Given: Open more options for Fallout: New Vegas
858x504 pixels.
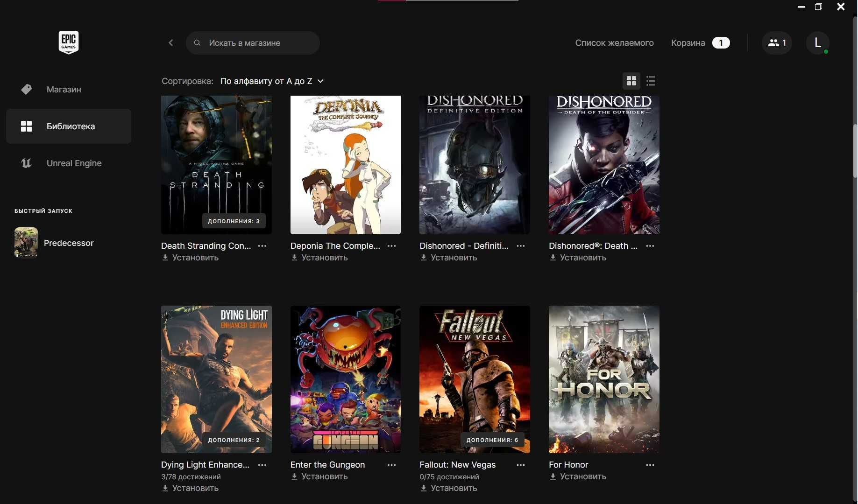Looking at the screenshot, I should pyautogui.click(x=521, y=465).
